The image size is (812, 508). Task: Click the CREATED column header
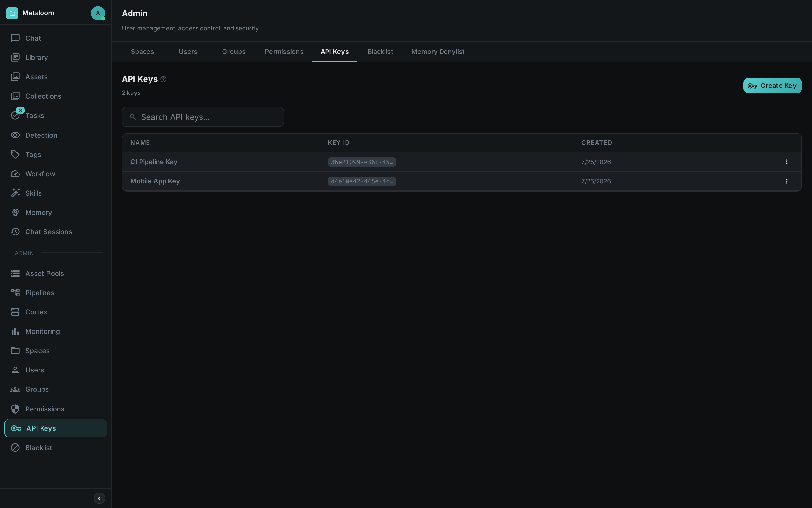pos(596,142)
